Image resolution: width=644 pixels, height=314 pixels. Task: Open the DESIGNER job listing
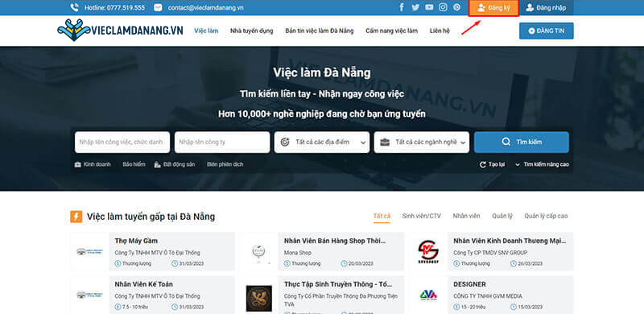[x=469, y=284]
